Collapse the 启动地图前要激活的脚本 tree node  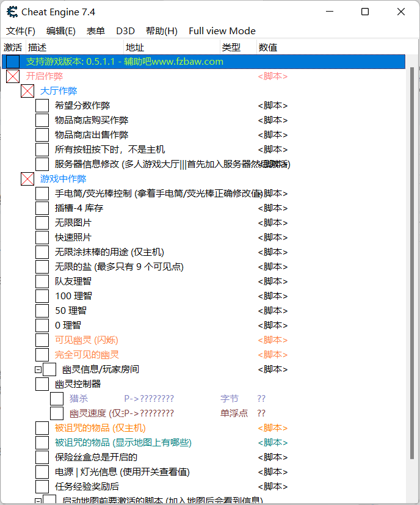pyautogui.click(x=38, y=501)
